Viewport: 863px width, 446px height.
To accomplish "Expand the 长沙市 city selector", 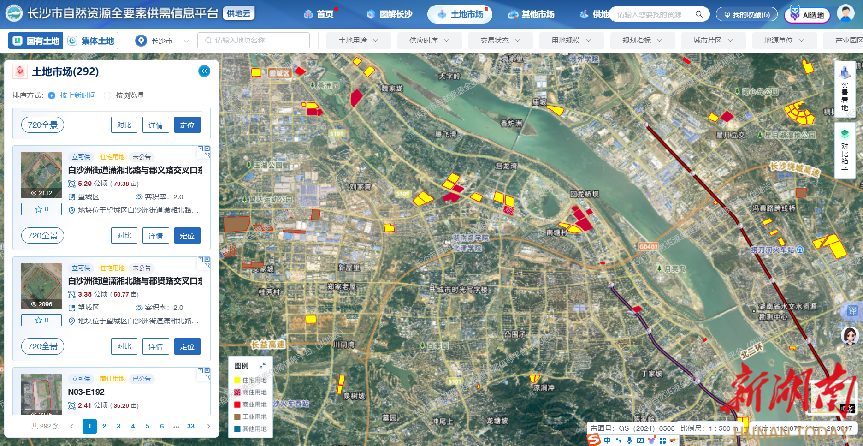I will coord(160,41).
